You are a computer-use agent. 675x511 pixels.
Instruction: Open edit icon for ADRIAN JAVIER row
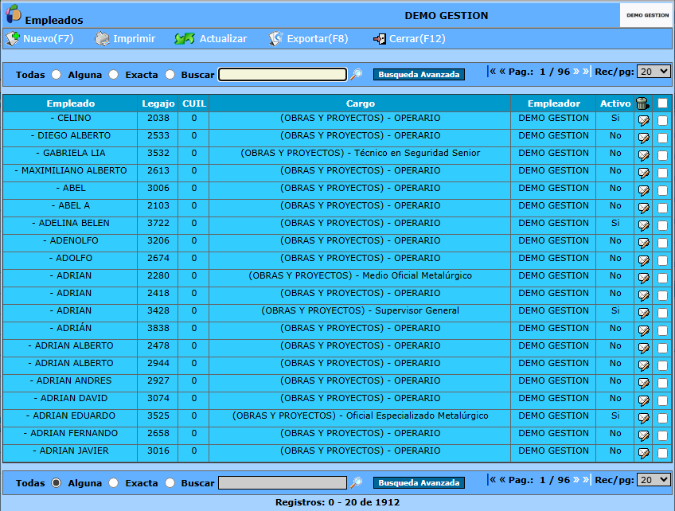coord(643,453)
